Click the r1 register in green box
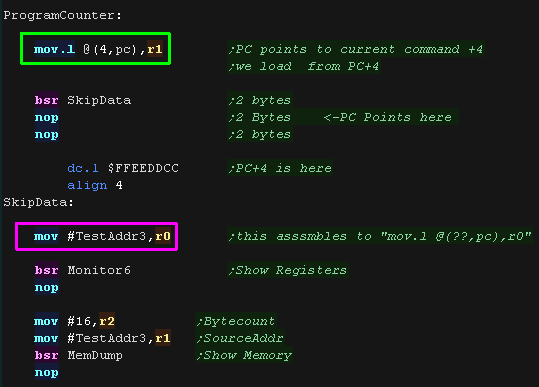Viewport: 539px width, 387px height. [x=155, y=49]
